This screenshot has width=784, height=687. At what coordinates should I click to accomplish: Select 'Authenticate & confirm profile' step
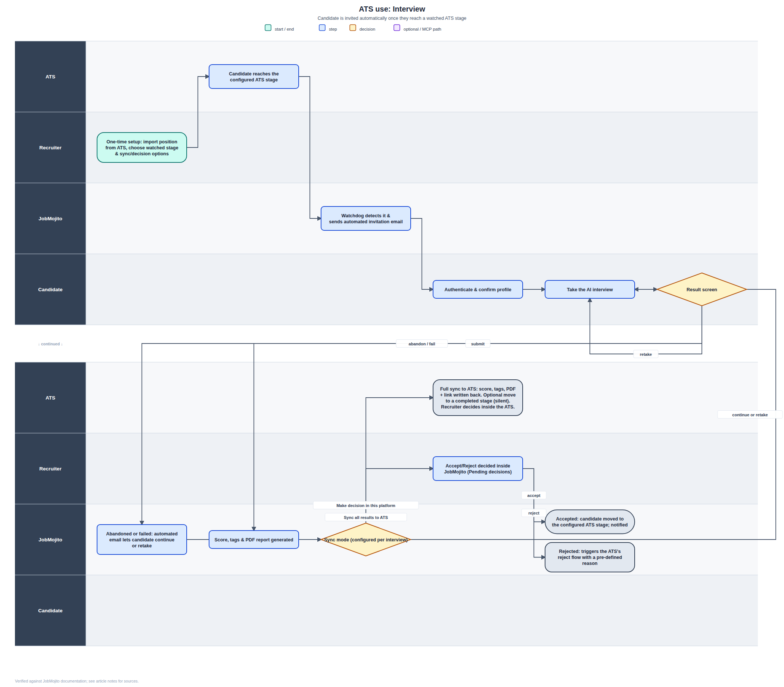[478, 289]
